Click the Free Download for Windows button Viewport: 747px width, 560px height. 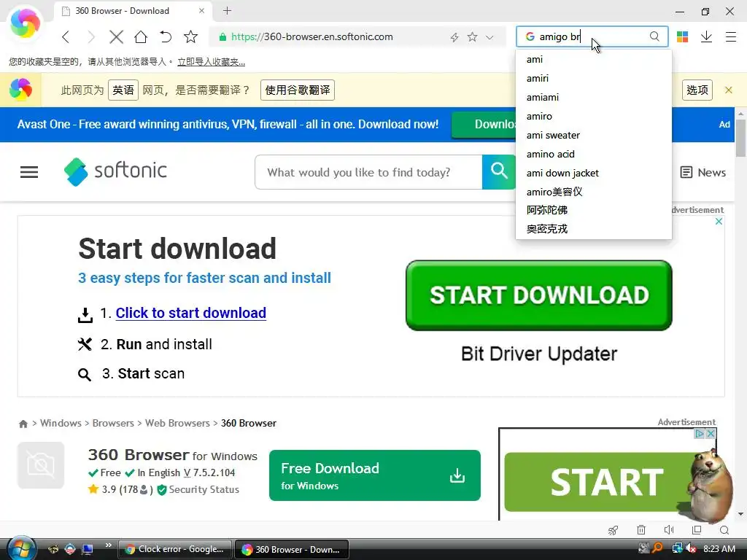[374, 475]
